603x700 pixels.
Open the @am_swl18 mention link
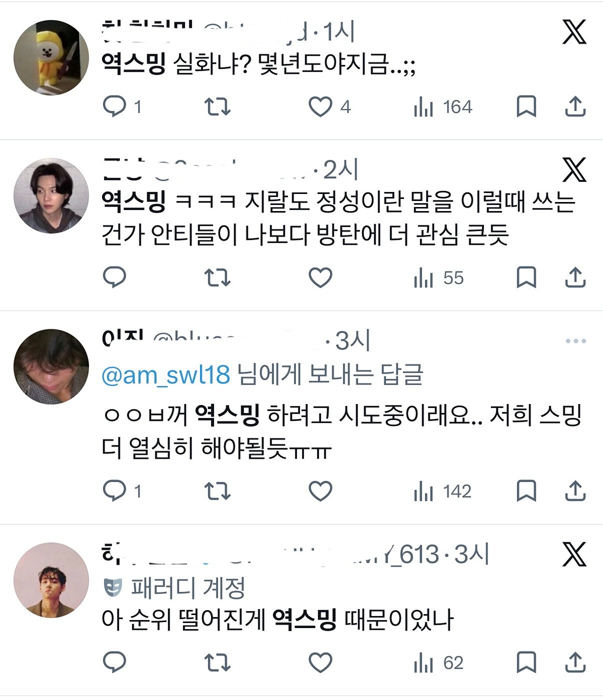point(166,375)
